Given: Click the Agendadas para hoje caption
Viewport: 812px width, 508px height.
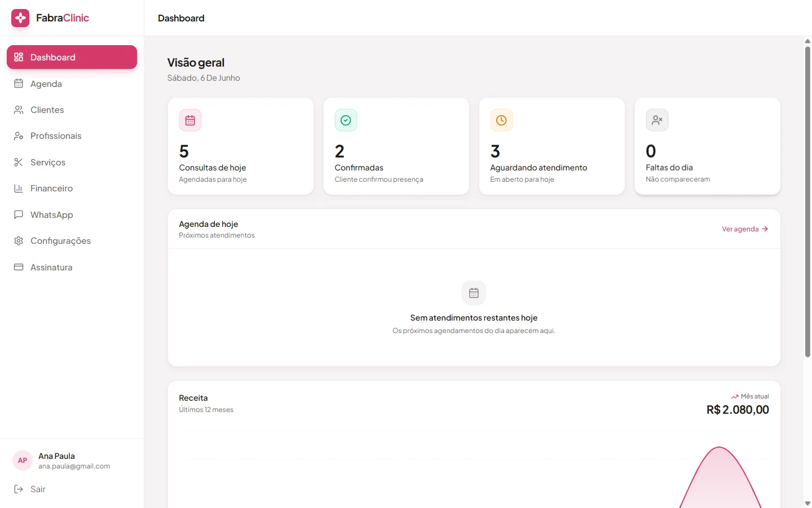Looking at the screenshot, I should [213, 179].
